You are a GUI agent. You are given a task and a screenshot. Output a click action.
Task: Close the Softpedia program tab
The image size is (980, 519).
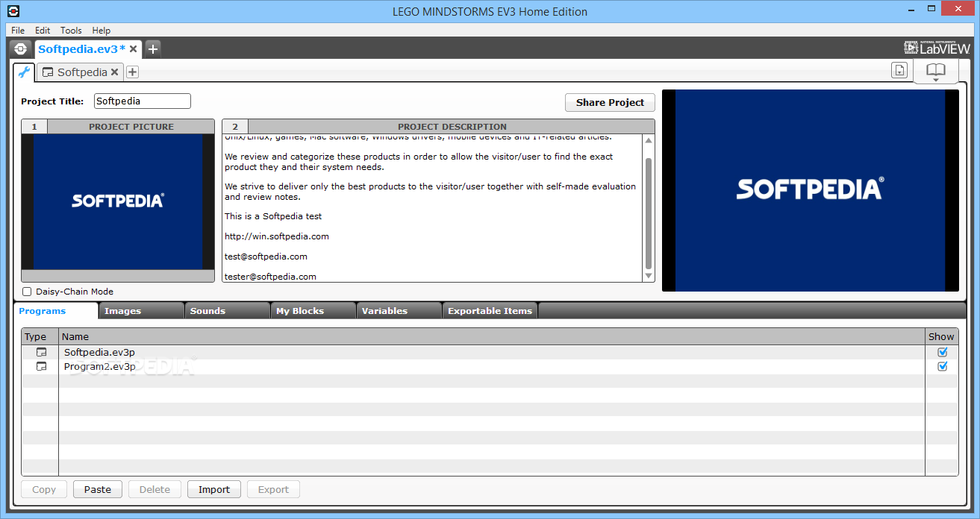pyautogui.click(x=114, y=72)
